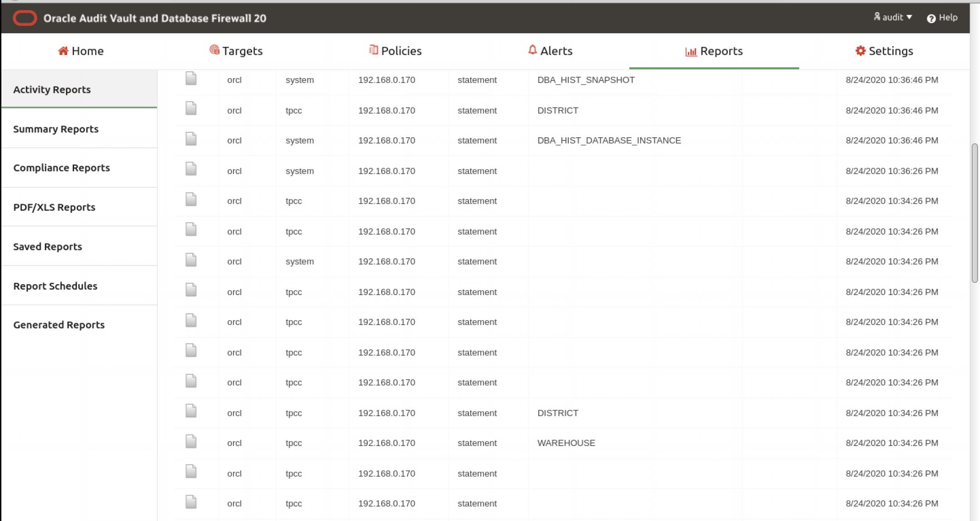Switch to the Policies tab
This screenshot has width=980, height=521.
[x=395, y=51]
